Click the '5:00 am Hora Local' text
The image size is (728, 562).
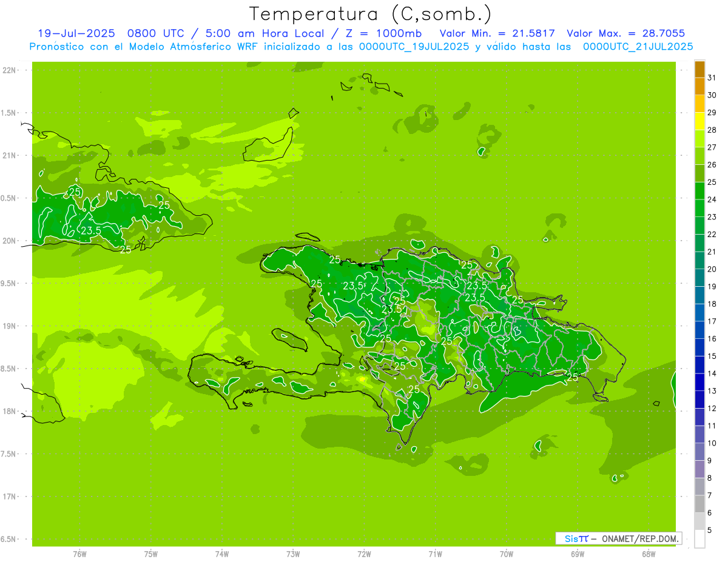266,33
